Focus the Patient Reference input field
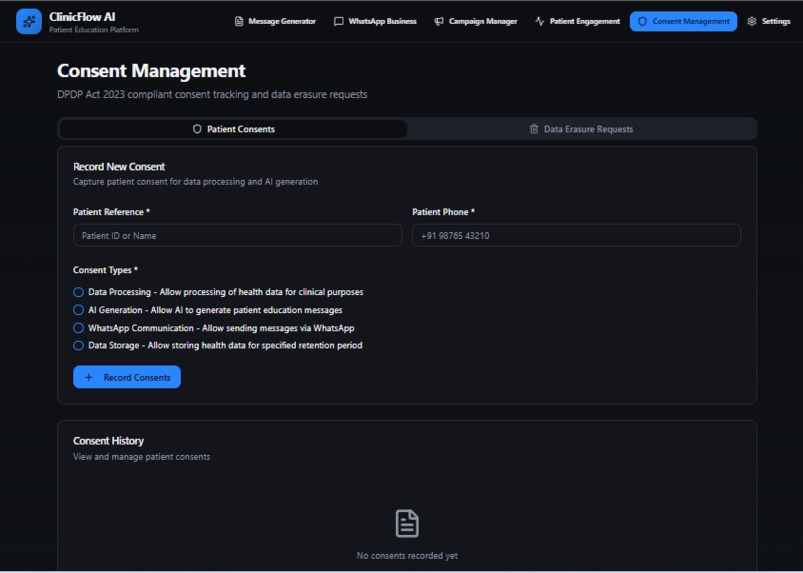 pyautogui.click(x=238, y=236)
